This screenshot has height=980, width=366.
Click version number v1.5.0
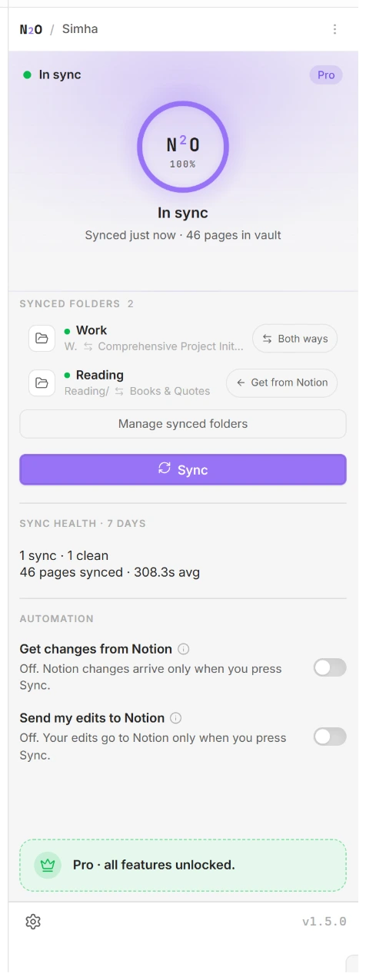coord(324,922)
